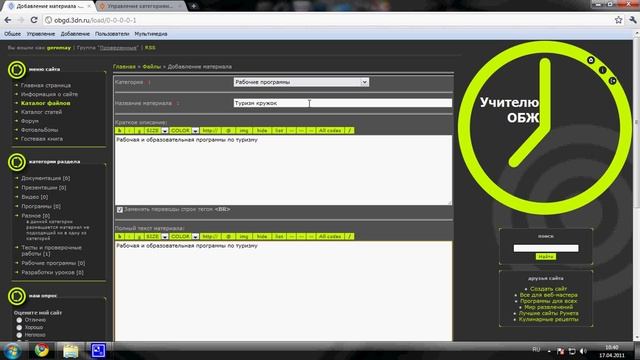Apply underline in full text toolbar
640x360 pixels.
tap(139, 237)
